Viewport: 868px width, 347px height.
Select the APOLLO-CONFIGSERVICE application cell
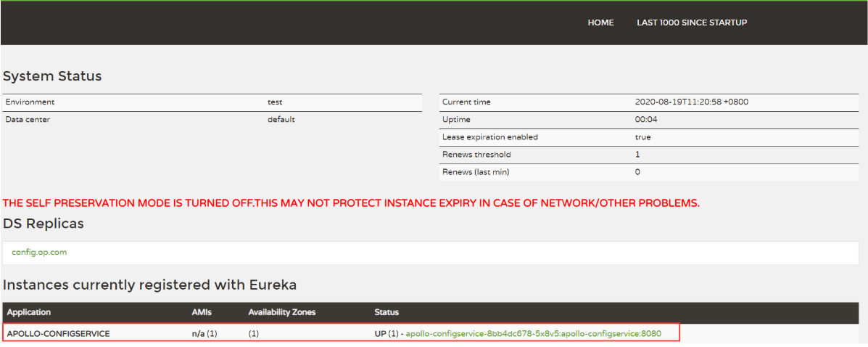pos(58,334)
